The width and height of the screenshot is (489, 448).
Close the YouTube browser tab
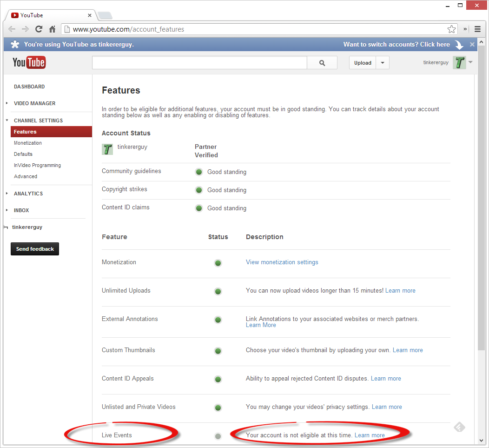90,15
